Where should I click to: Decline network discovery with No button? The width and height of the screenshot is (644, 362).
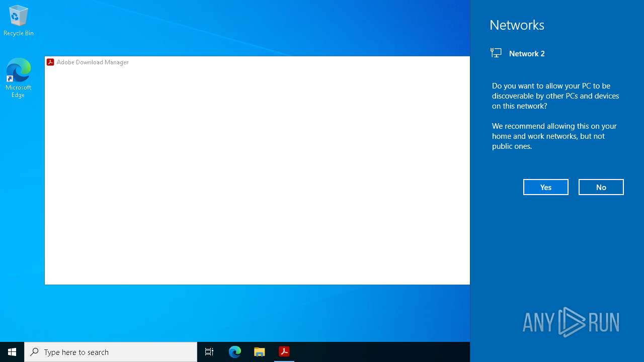coord(601,187)
